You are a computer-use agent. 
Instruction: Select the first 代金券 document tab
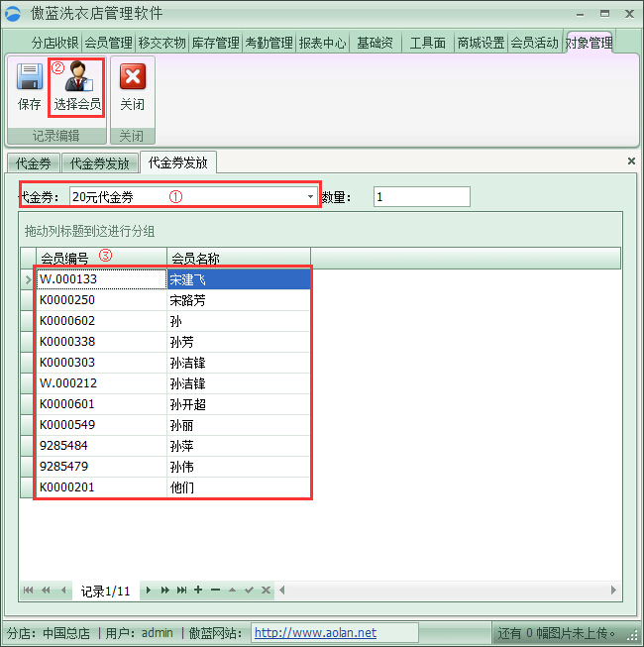pos(33,163)
